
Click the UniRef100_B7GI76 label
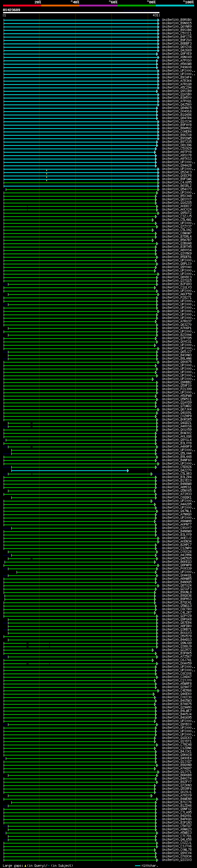[177, 802]
